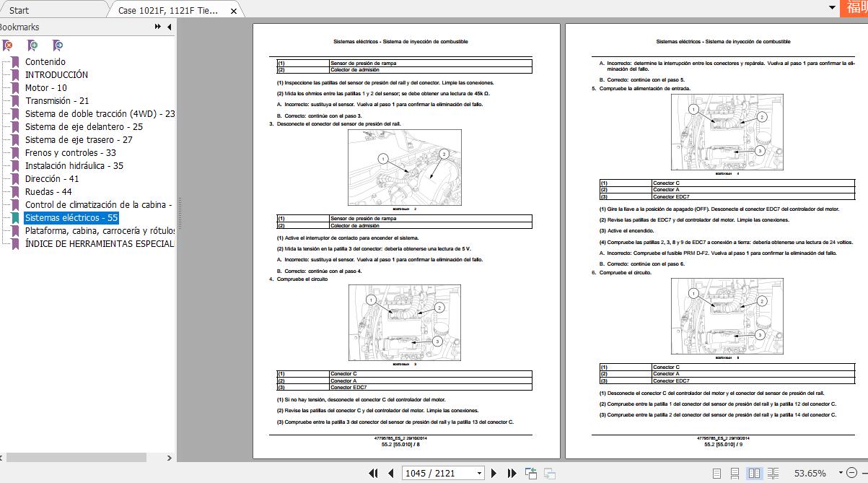The image size is (868, 483).
Task: Open the page number dropdown
Action: tap(479, 474)
